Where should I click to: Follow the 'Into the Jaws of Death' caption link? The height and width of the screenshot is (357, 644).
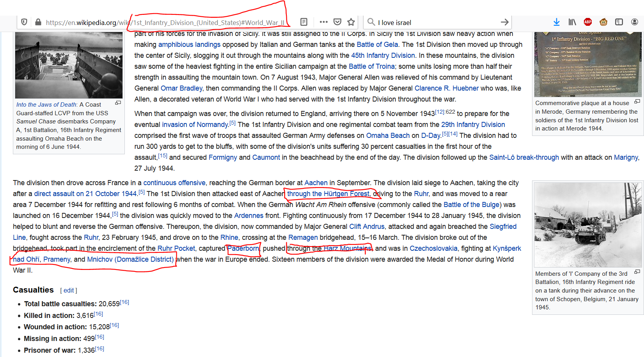(46, 105)
